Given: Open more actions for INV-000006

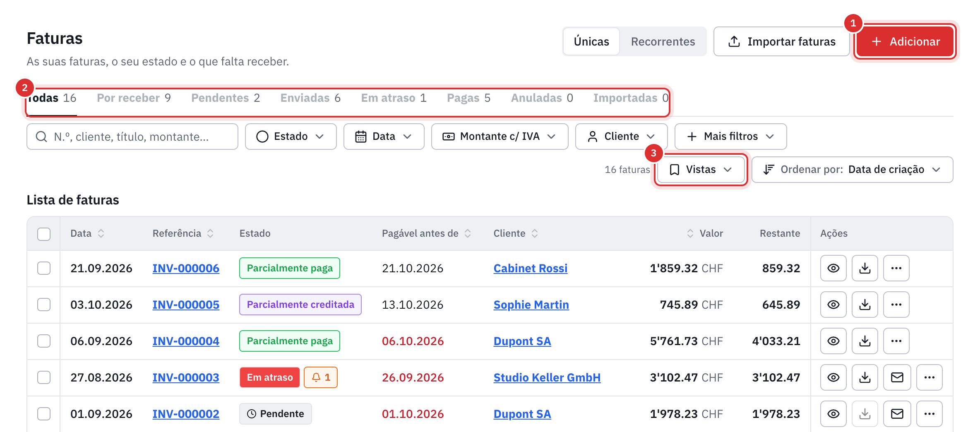Looking at the screenshot, I should click(896, 268).
